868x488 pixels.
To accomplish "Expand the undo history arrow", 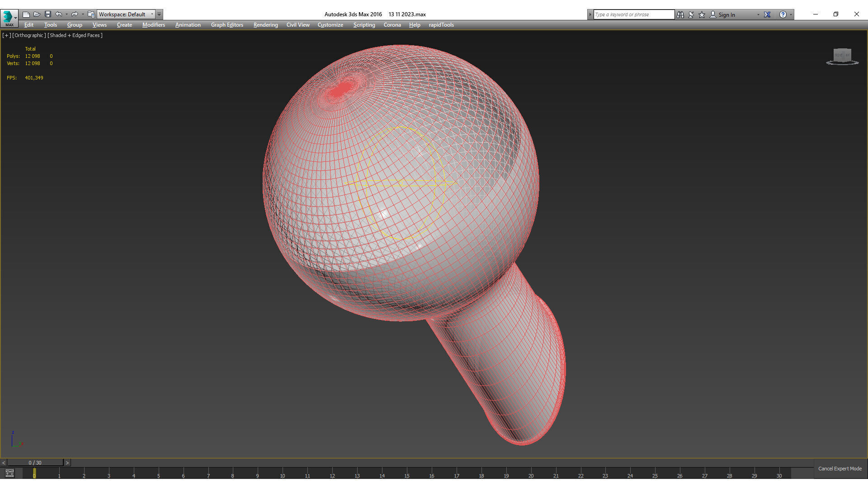I will click(66, 14).
